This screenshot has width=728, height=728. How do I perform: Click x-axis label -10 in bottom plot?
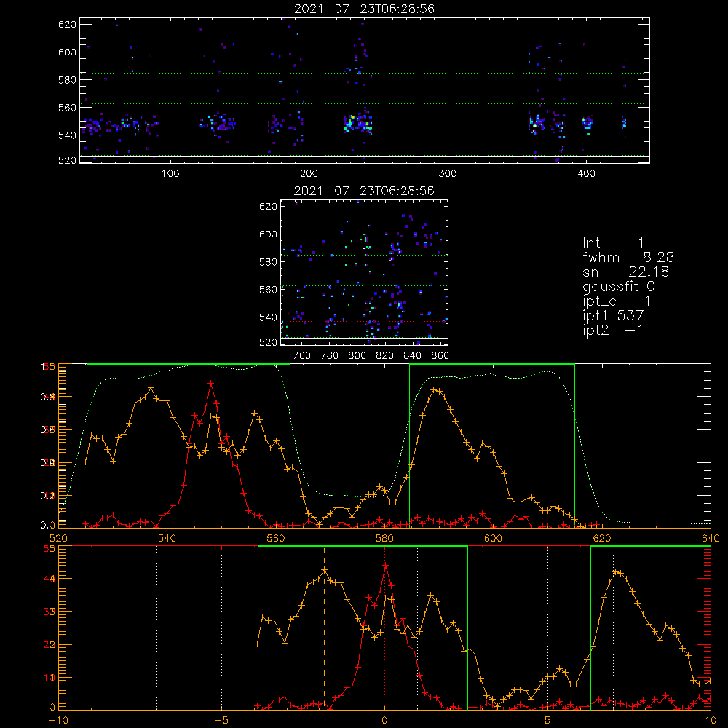point(58,721)
